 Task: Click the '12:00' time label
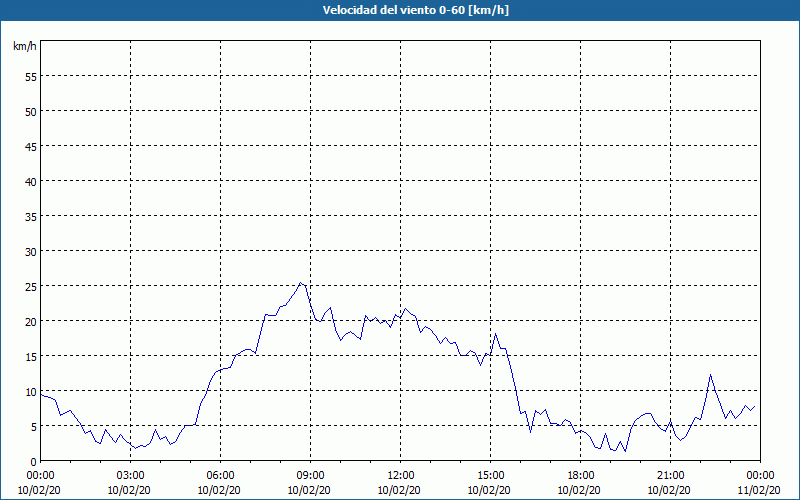coord(401,476)
